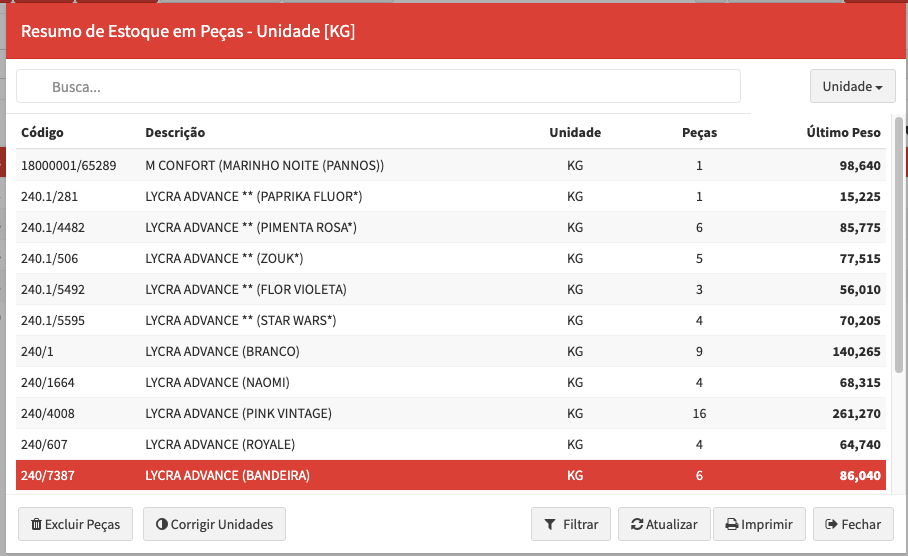Image resolution: width=908 pixels, height=556 pixels.
Task: Select the LYCRA ADVANCE ** (STAR WARS*) row
Action: pos(240,320)
